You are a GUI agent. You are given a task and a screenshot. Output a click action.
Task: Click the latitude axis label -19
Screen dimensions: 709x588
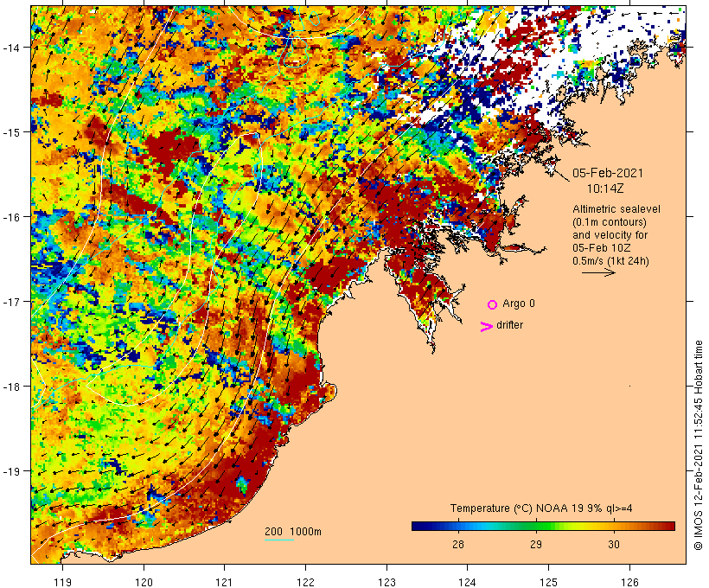click(10, 471)
